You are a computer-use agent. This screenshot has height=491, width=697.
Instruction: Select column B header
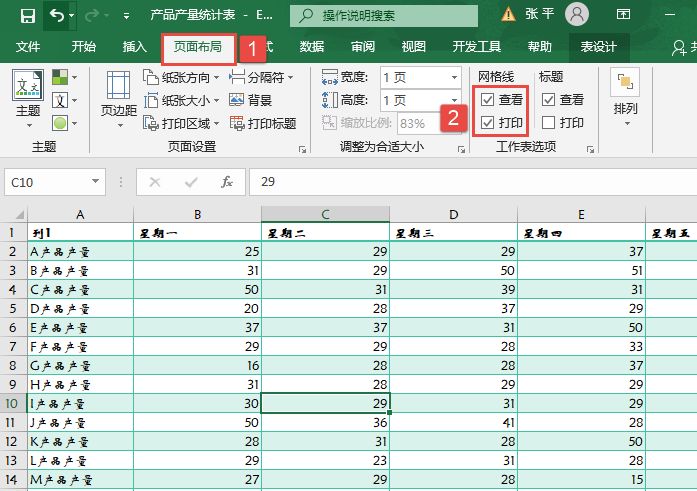pyautogui.click(x=197, y=215)
